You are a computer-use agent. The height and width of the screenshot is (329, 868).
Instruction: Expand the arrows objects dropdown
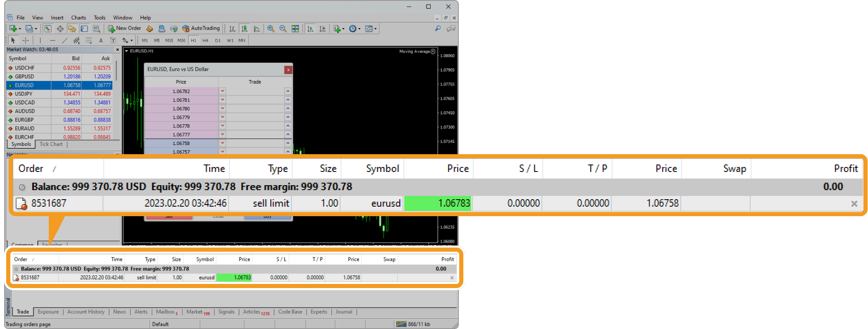click(x=131, y=41)
